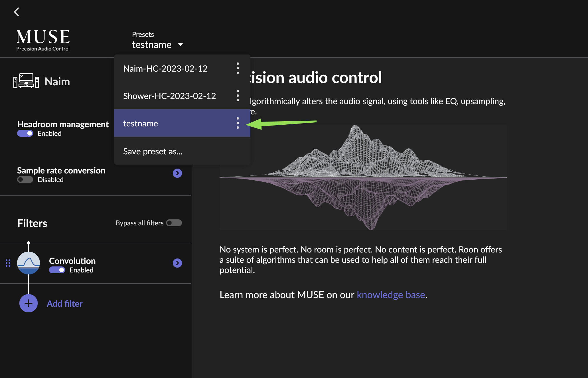Open Convolution details via its chevron
The image size is (588, 378).
pyautogui.click(x=177, y=263)
